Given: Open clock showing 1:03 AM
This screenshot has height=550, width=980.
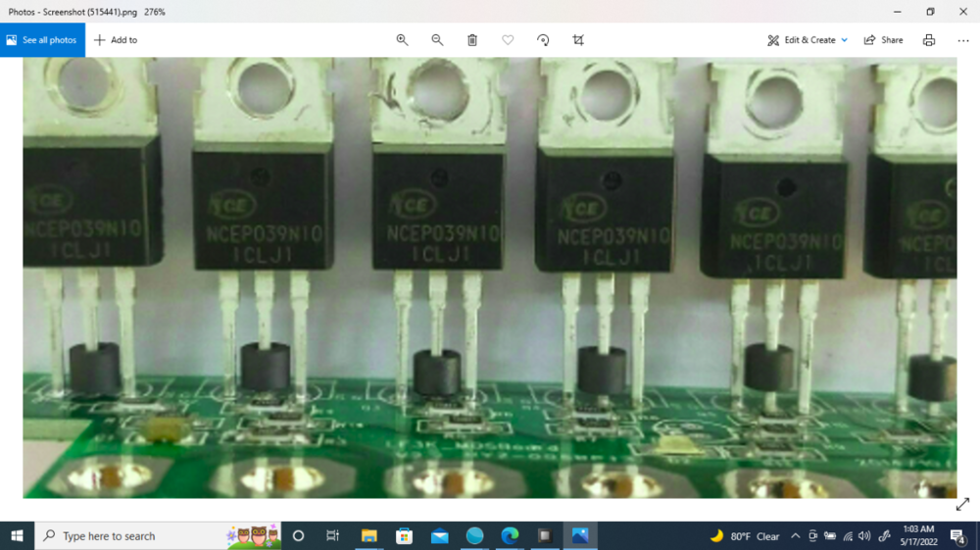Looking at the screenshot, I should coord(919,535).
